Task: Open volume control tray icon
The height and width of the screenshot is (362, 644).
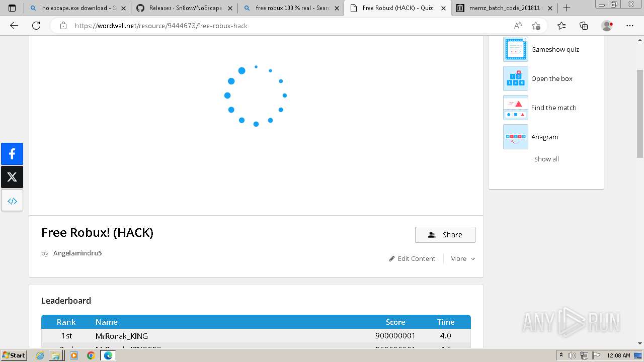Action: 572,355
